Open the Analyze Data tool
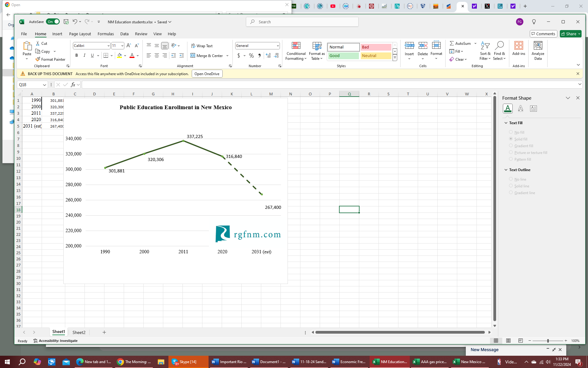The width and height of the screenshot is (588, 368). 538,46
